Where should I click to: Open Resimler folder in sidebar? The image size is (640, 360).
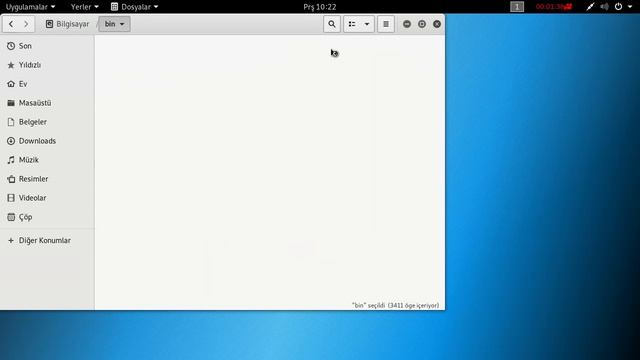pyautogui.click(x=47, y=179)
